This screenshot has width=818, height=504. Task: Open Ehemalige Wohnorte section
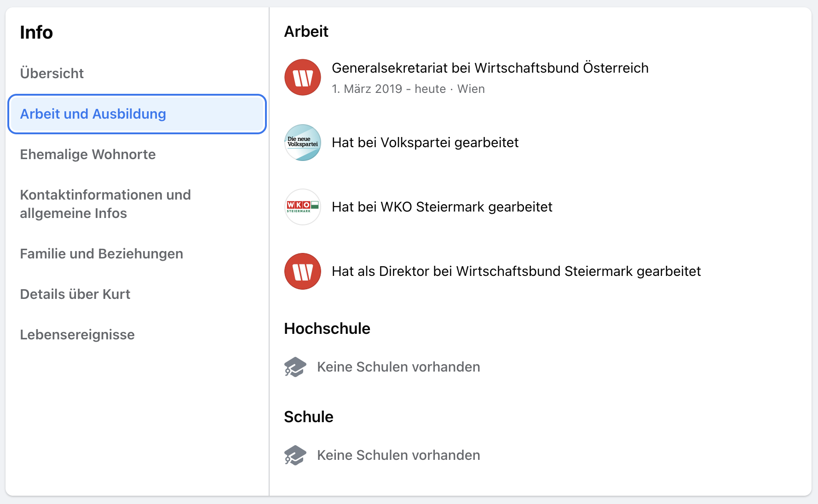pyautogui.click(x=87, y=155)
